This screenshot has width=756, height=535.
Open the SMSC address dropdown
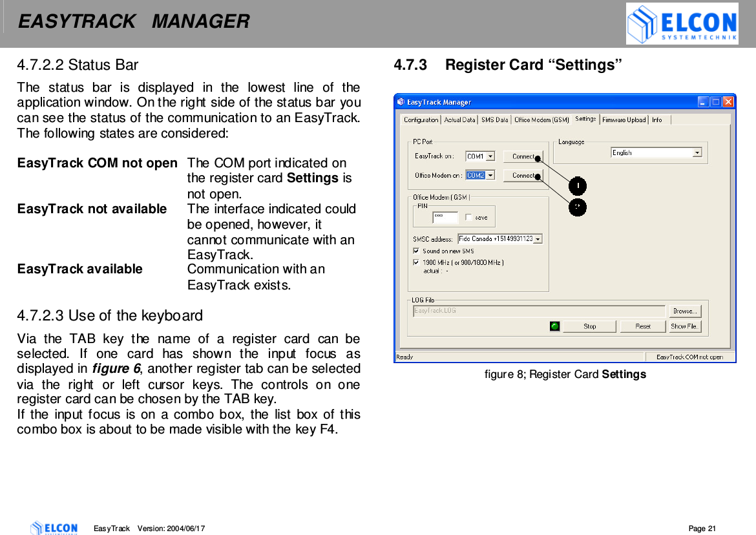[538, 239]
